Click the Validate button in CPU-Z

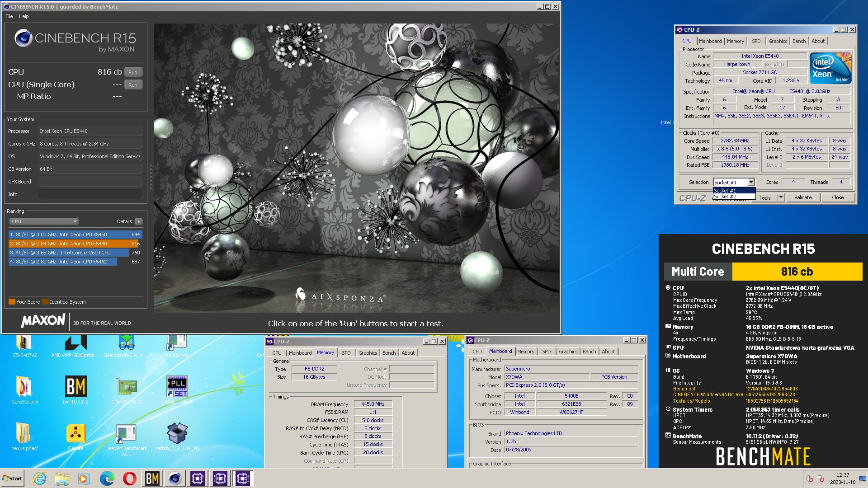point(803,197)
